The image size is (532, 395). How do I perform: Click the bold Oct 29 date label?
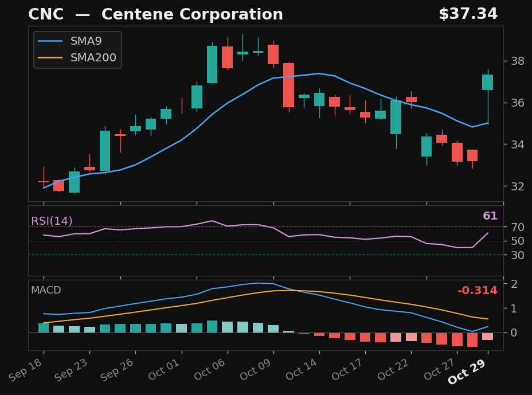(467, 371)
